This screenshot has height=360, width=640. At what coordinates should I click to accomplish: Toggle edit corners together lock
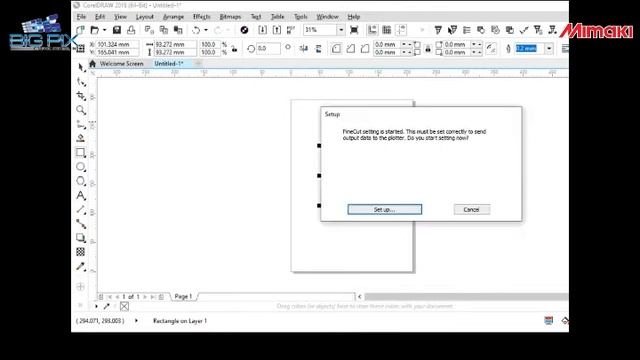[x=428, y=49]
